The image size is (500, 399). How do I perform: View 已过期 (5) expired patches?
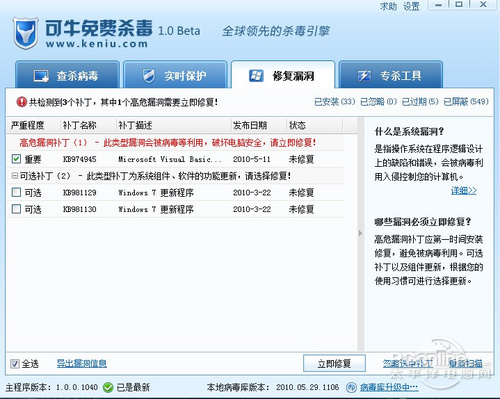(420, 102)
